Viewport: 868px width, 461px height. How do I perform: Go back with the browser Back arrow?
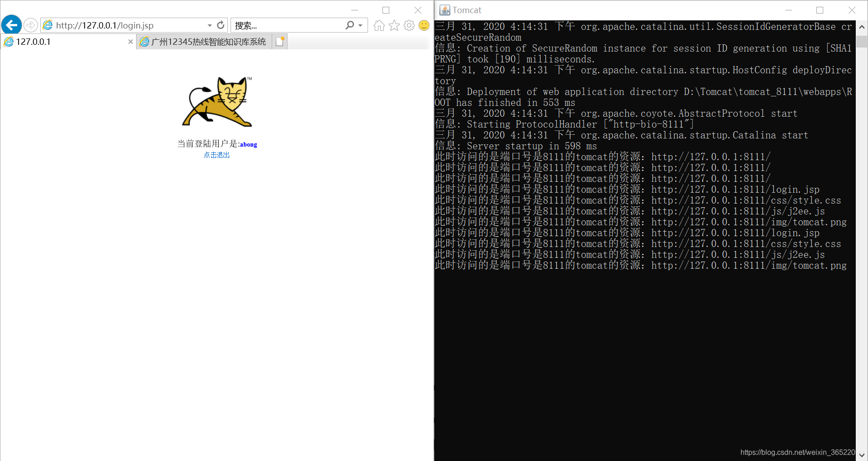(x=12, y=25)
